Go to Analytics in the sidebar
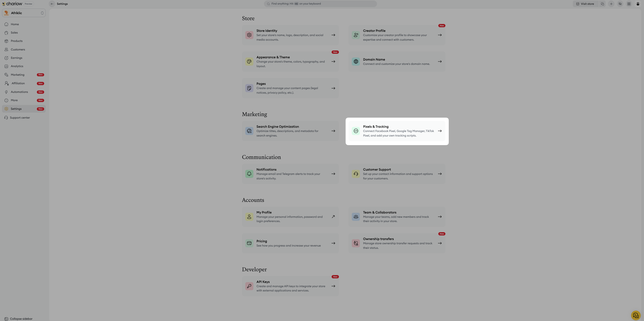 [x=17, y=66]
